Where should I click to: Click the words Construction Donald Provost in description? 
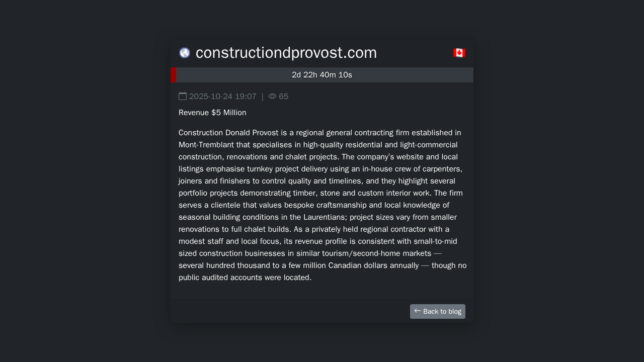coord(228,133)
